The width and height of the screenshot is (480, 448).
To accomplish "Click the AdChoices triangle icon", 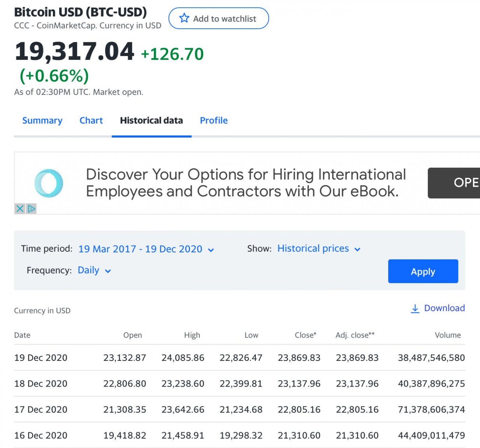I will point(32,209).
